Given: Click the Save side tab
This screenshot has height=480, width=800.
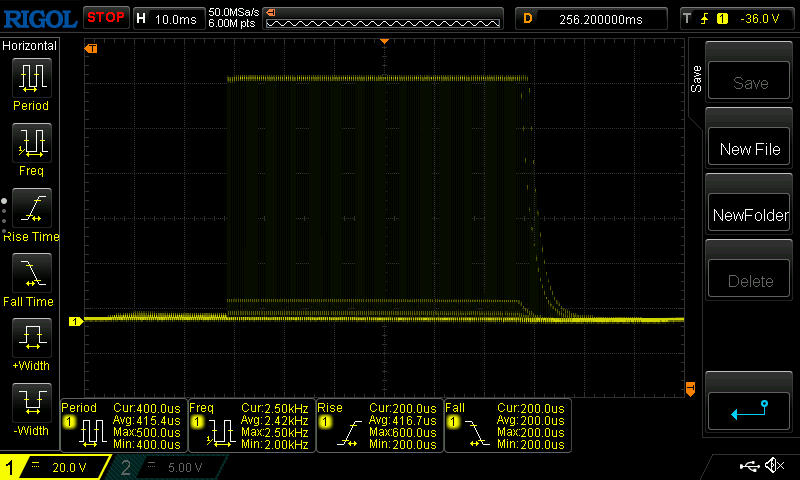Looking at the screenshot, I should (696, 79).
